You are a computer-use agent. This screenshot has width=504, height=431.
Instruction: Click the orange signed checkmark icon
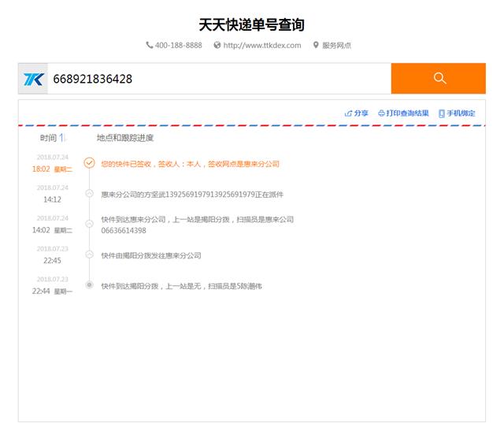[89, 163]
